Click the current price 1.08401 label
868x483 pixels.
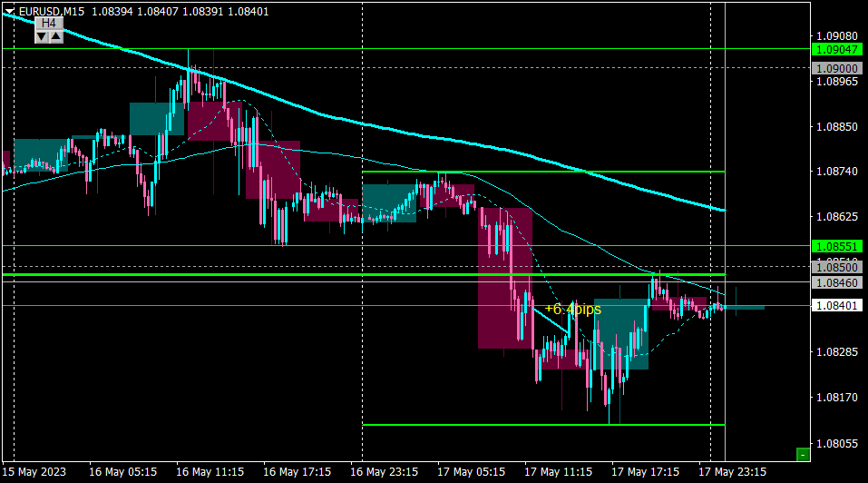837,306
